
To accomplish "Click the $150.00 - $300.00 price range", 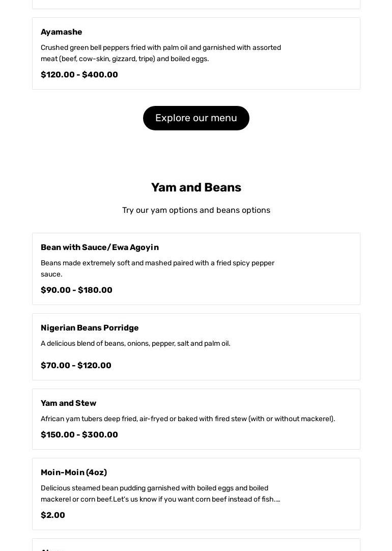I will tap(79, 435).
